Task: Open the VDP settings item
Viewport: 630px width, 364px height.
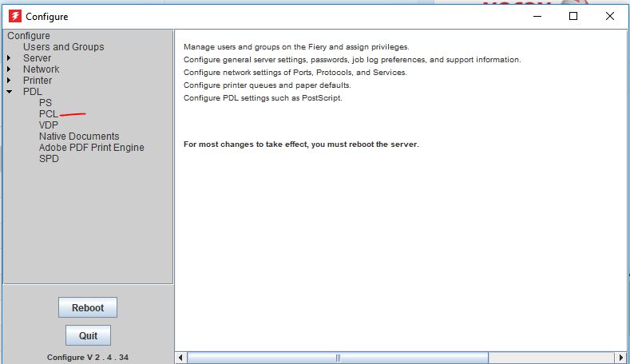Action: click(x=49, y=125)
